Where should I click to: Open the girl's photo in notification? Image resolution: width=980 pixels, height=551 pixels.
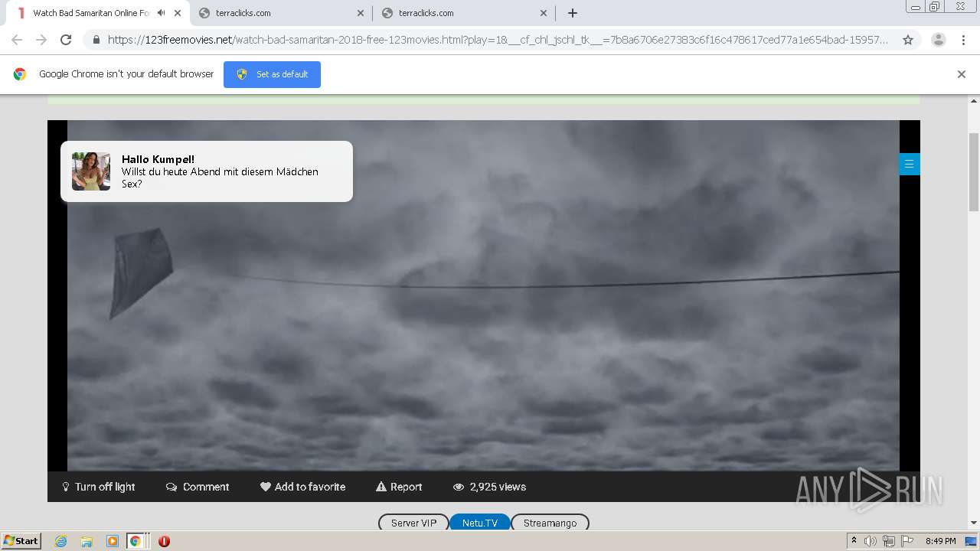click(91, 171)
